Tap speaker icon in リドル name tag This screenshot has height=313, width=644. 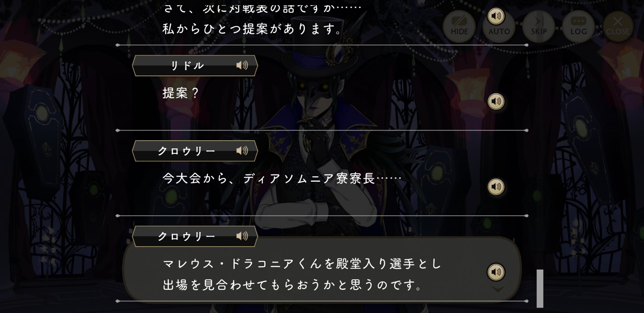pyautogui.click(x=242, y=65)
